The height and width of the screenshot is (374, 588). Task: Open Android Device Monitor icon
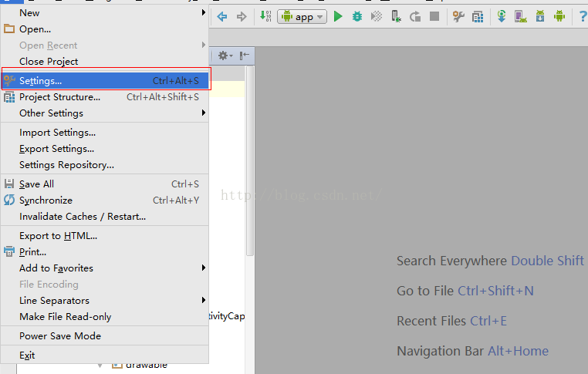point(559,16)
